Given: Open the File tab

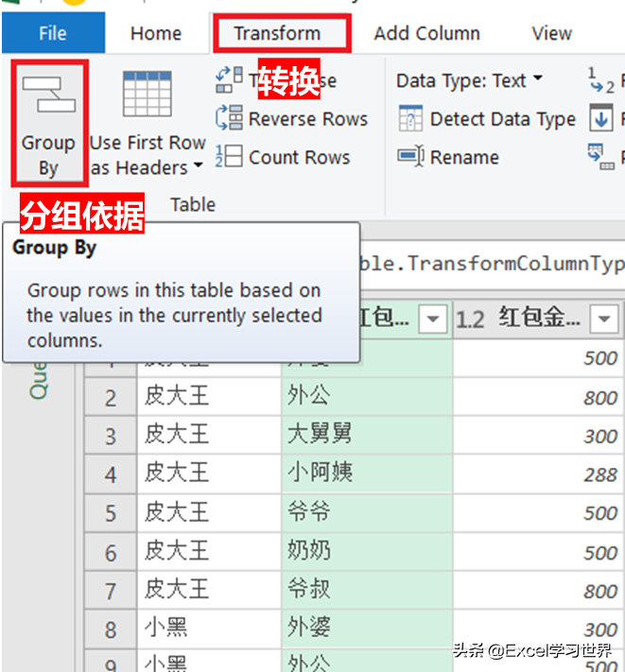Looking at the screenshot, I should tap(53, 33).
